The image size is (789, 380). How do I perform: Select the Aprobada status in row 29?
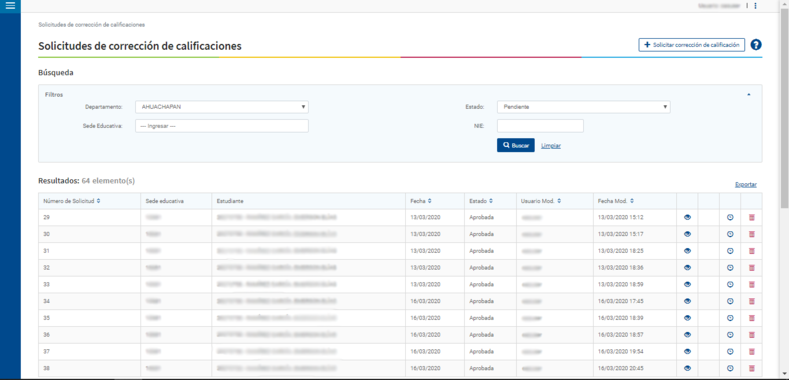(482, 217)
